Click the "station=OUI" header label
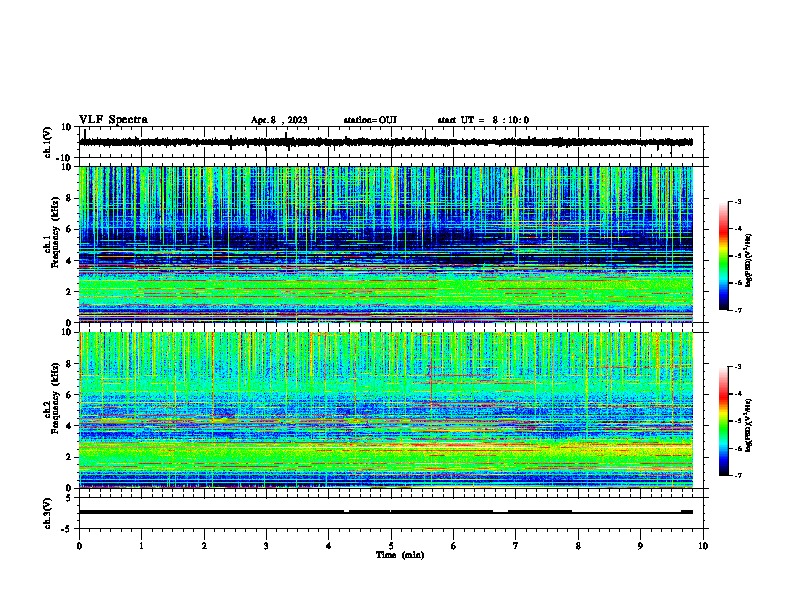This screenshot has height=612, width=792. pyautogui.click(x=370, y=120)
